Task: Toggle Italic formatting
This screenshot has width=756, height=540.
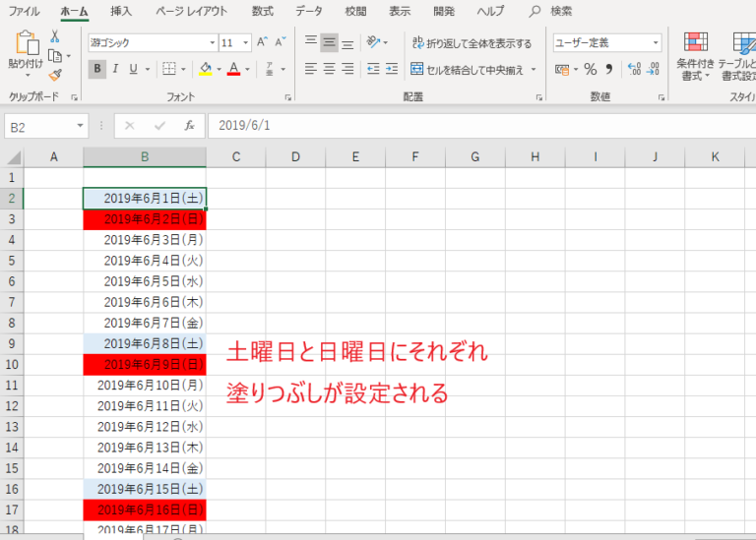Action: point(115,69)
